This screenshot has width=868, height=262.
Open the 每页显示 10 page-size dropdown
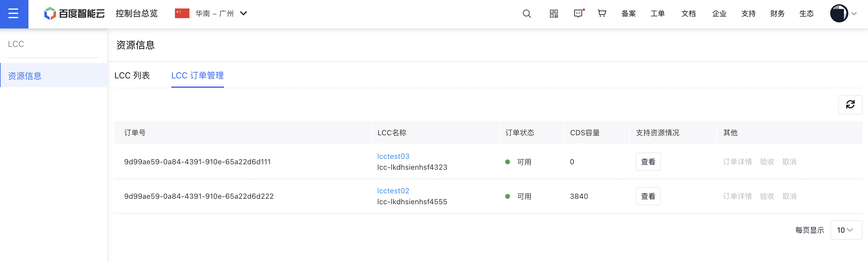coord(846,230)
